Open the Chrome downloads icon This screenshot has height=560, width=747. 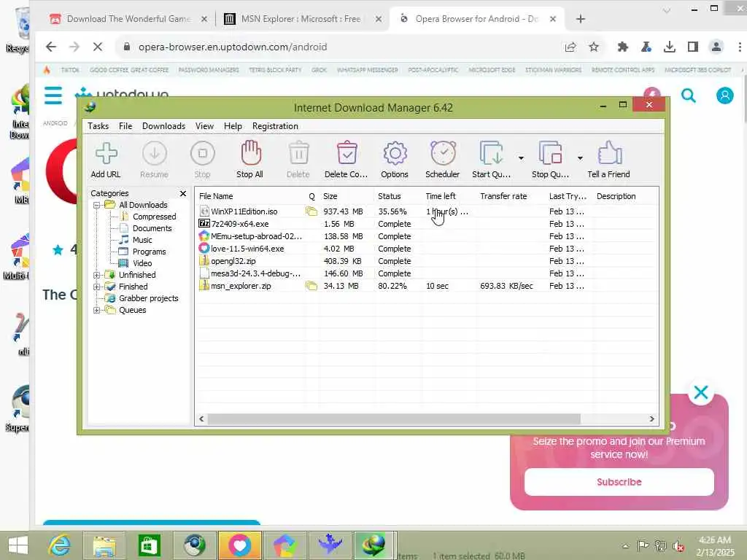pos(670,47)
